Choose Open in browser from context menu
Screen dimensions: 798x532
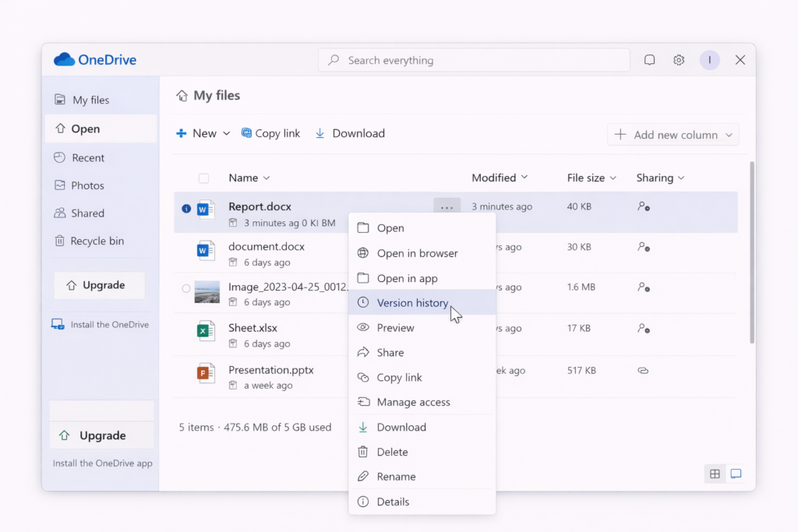(422, 253)
